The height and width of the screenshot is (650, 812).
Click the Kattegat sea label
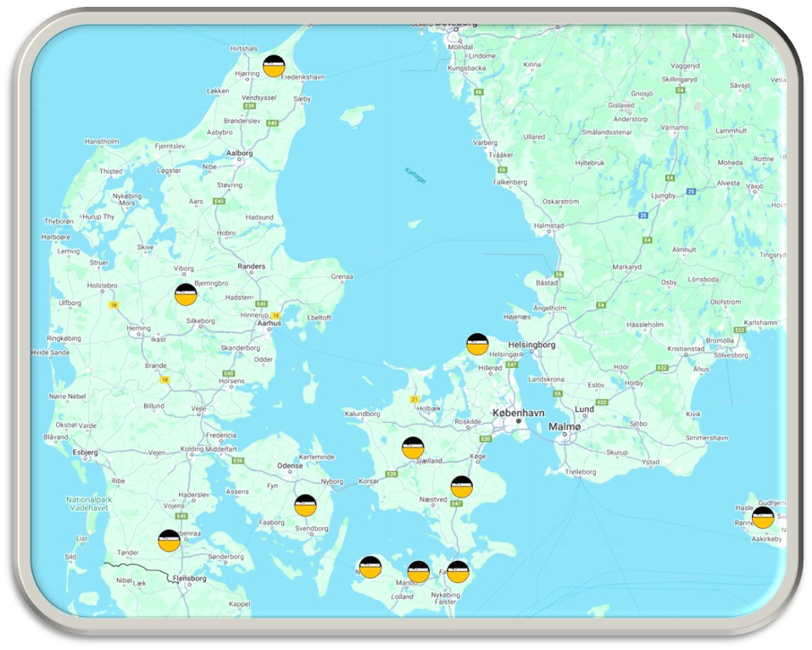click(x=415, y=176)
